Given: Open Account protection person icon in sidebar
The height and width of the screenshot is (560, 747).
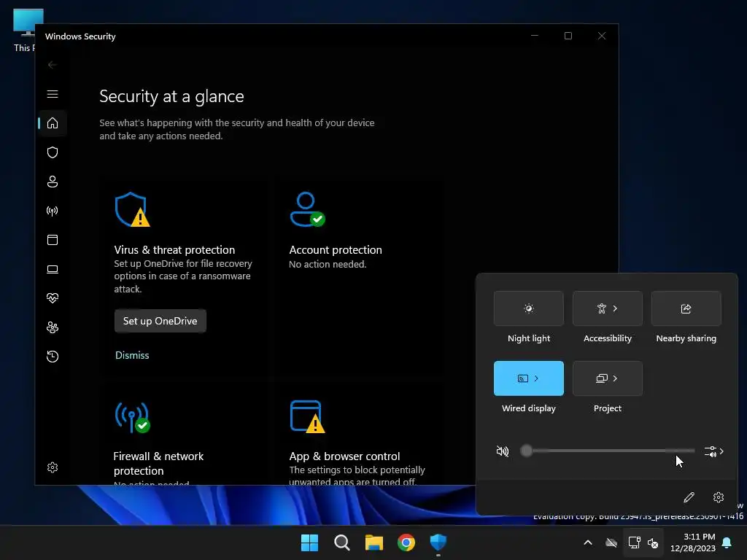Looking at the screenshot, I should 53,182.
